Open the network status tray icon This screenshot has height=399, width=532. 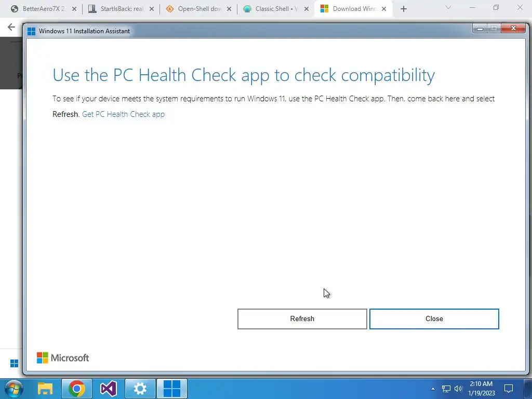pos(446,389)
